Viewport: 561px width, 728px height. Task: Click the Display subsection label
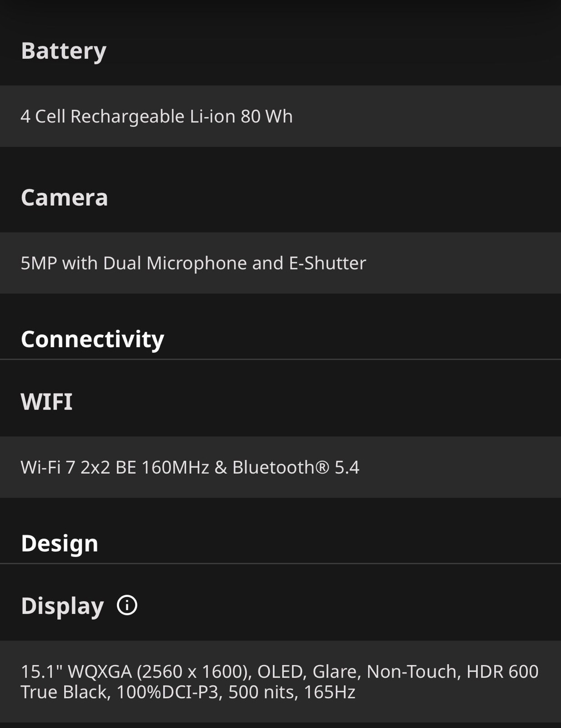tap(62, 606)
